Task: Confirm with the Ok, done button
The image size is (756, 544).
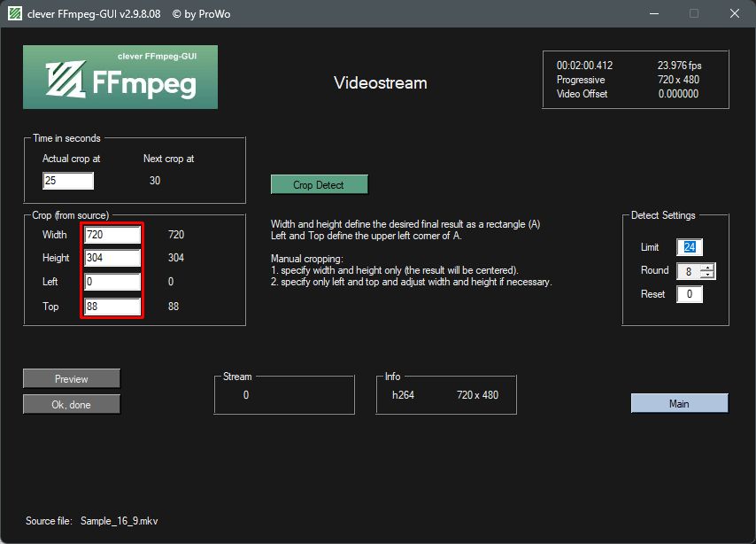Action: click(72, 405)
